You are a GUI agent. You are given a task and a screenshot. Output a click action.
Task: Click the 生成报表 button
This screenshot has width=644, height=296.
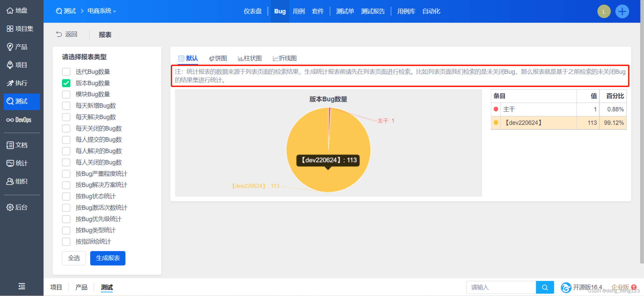click(x=108, y=258)
